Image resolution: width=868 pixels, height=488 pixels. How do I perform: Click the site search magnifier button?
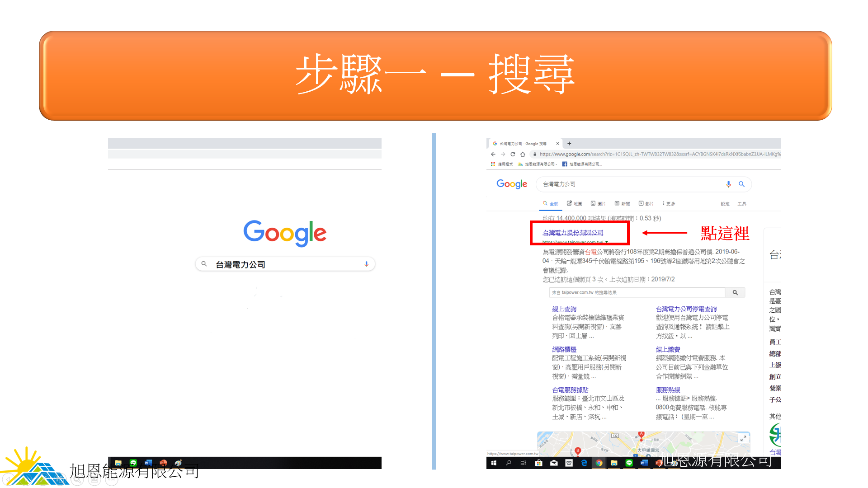(735, 292)
